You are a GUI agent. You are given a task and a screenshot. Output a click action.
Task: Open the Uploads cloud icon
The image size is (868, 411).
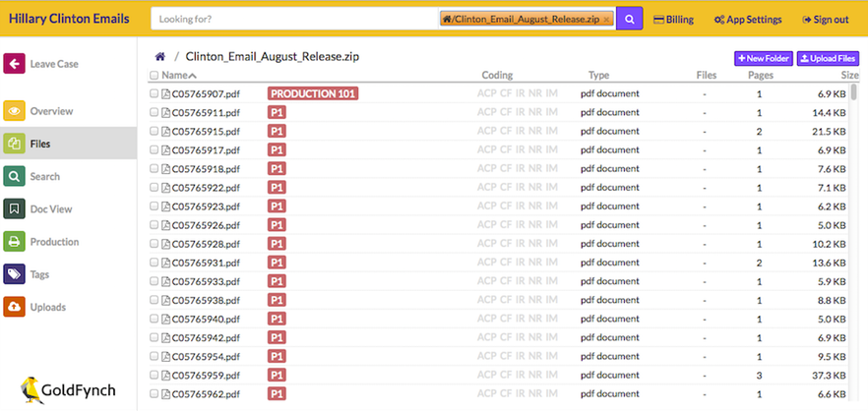pyautogui.click(x=14, y=307)
